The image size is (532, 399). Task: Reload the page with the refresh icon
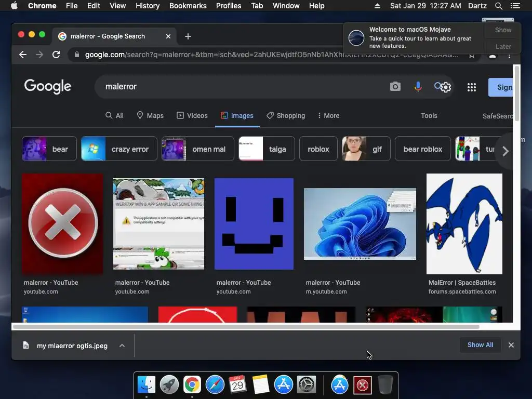point(56,55)
